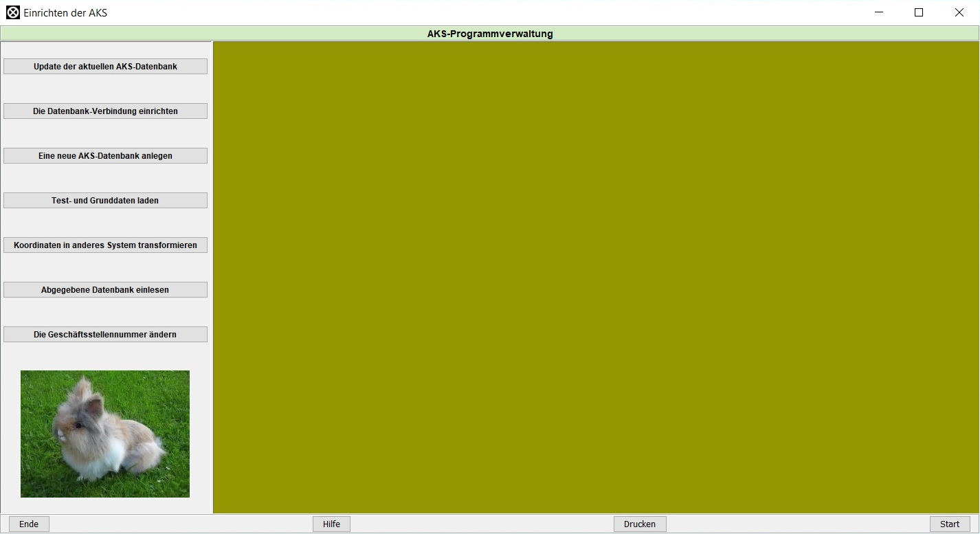This screenshot has height=534, width=980.
Task: Click the rabbit photo thumbnail
Action: [x=105, y=434]
